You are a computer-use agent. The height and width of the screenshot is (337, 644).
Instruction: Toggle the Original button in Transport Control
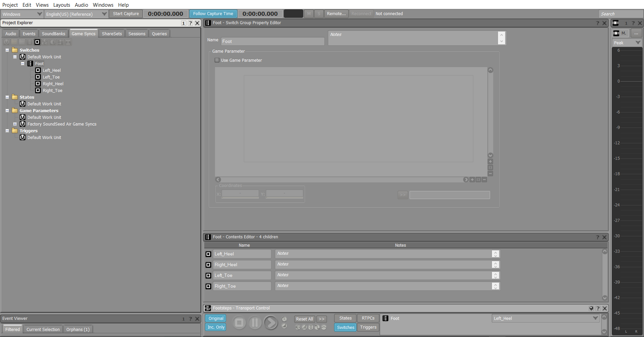tap(216, 319)
